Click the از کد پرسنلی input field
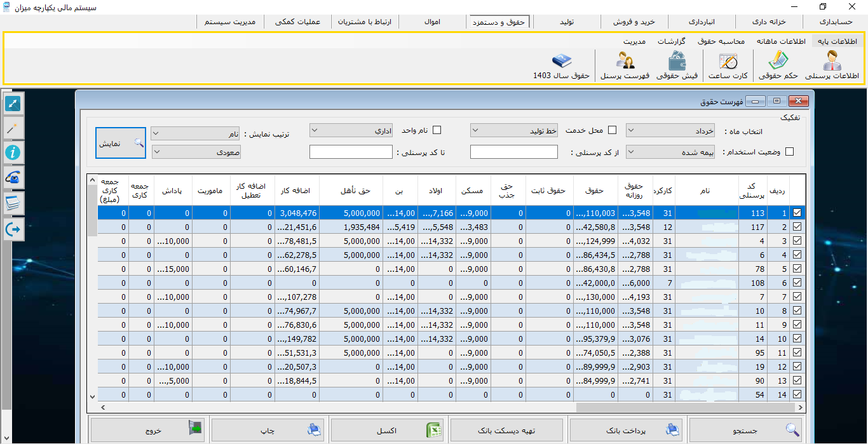This screenshot has height=444, width=868. [513, 152]
